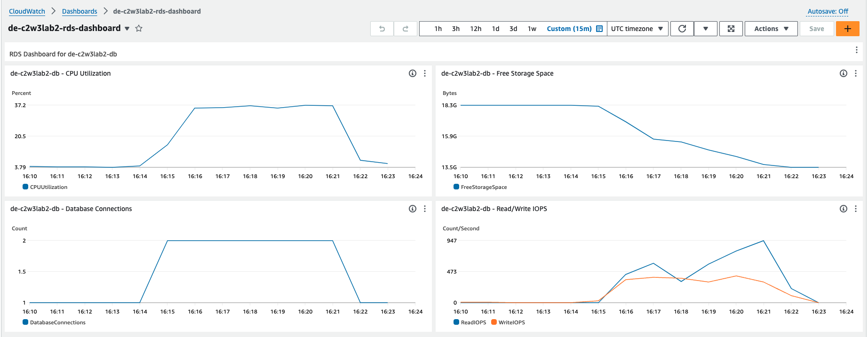Click the CPUUtilization legend color swatch
Screen dimensions: 868x337
[25, 187]
